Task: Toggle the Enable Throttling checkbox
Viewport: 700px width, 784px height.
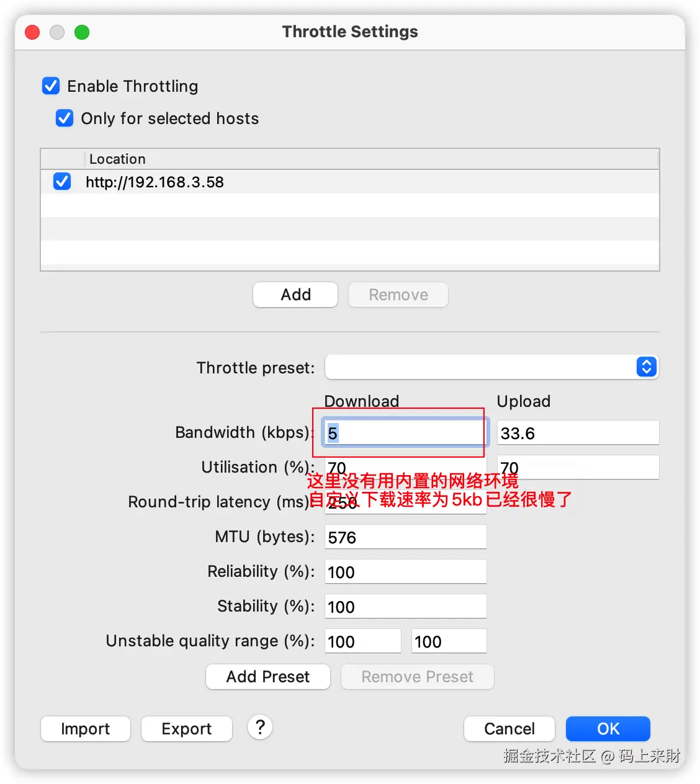Action: (x=51, y=86)
